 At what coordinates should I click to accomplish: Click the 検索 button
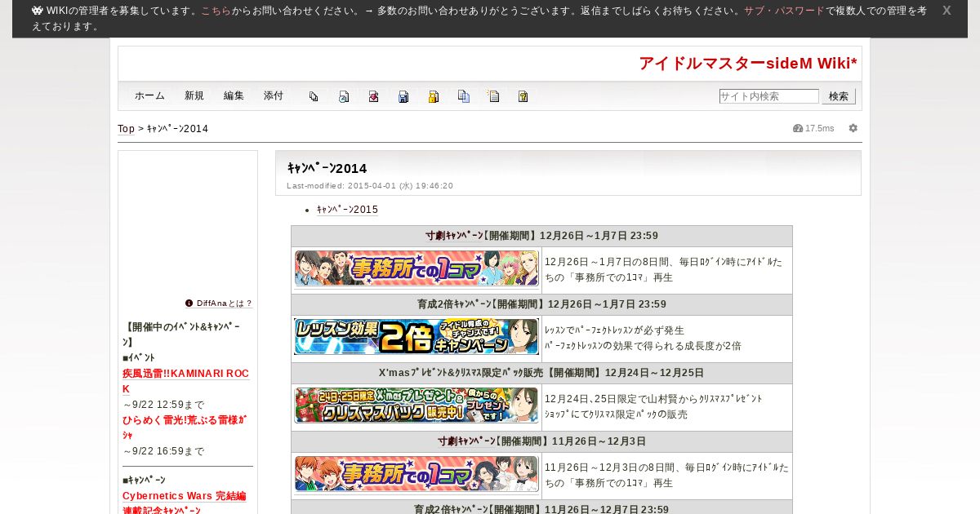(839, 96)
